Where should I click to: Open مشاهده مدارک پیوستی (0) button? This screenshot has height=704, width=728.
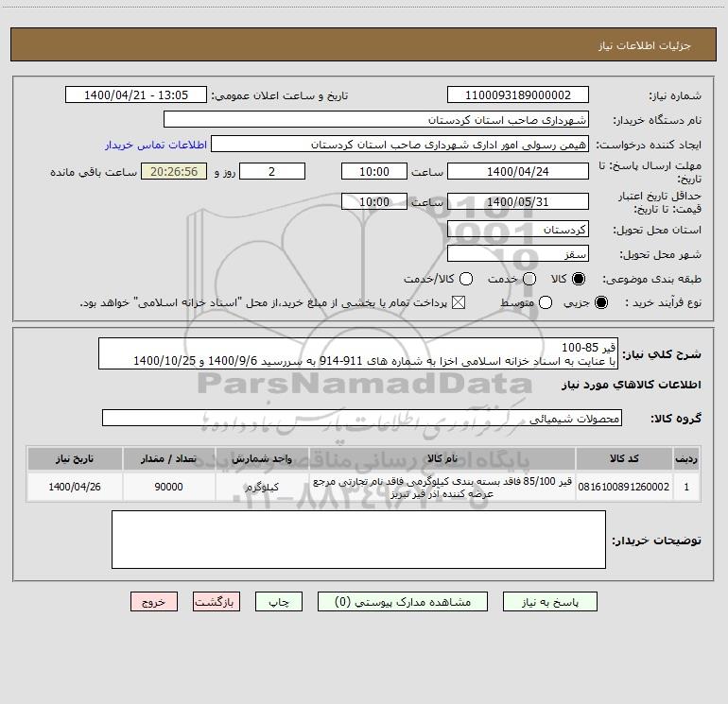click(403, 601)
